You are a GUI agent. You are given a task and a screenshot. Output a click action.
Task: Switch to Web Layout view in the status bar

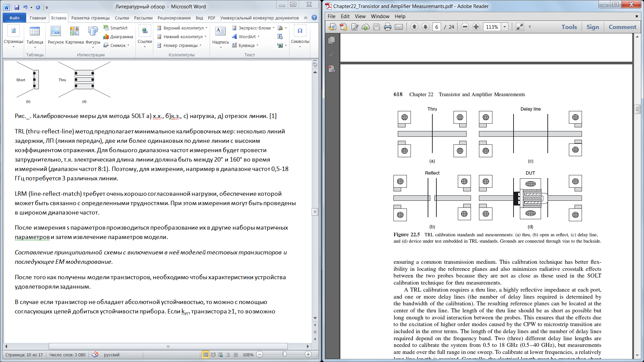(221, 355)
